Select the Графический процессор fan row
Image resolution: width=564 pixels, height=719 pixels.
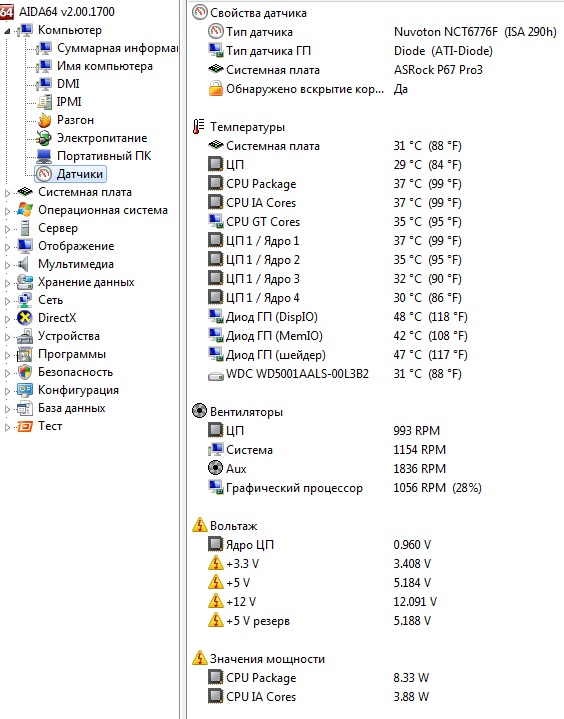345,487
